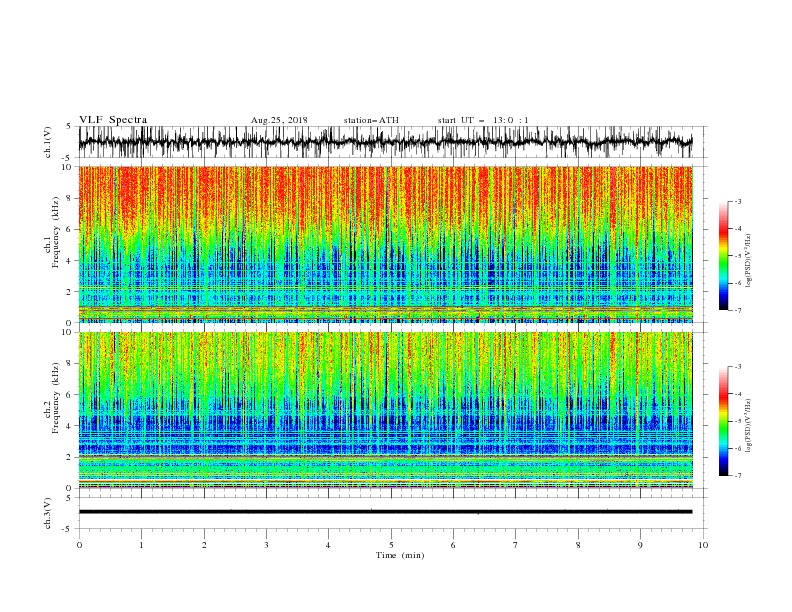Click time axis tick label '10' at the right end
792x612 pixels.
[703, 545]
